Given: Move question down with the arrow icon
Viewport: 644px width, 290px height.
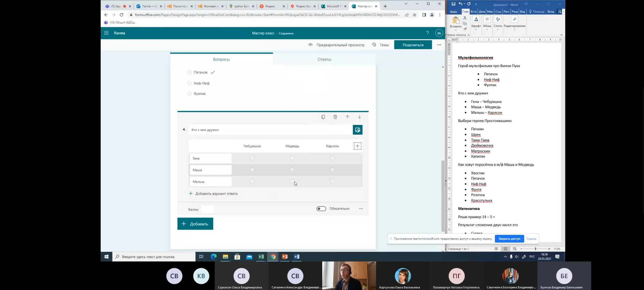Looking at the screenshot, I should click(x=359, y=117).
